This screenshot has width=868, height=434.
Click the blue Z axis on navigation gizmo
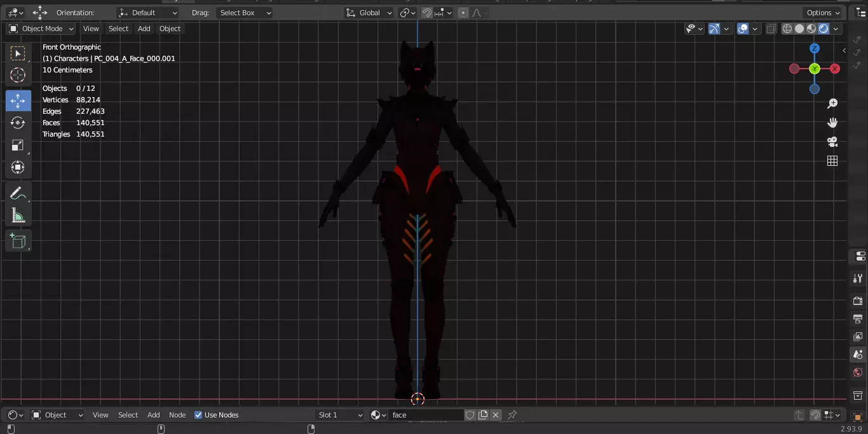coord(815,48)
